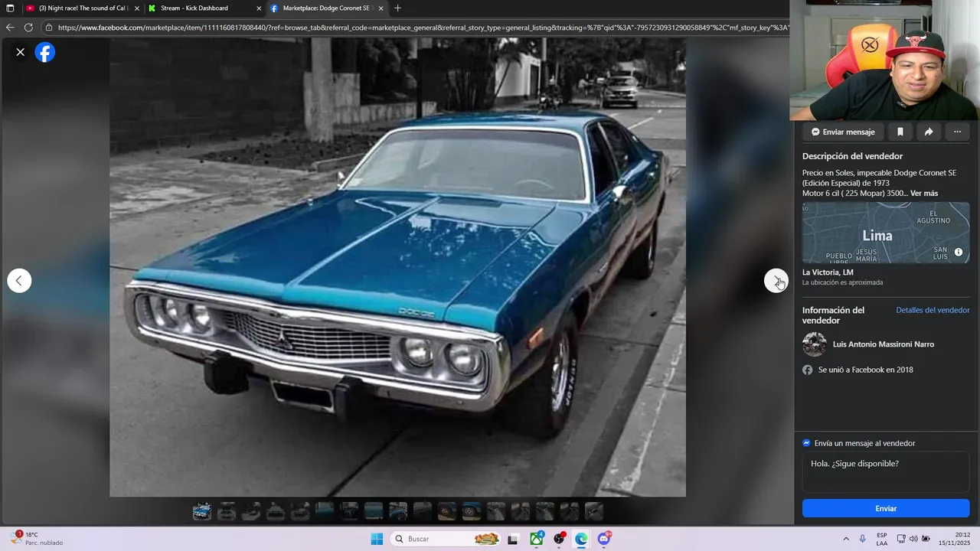Select the Marketplace: Dodge Coronet SE tab
The height and width of the screenshot is (551, 980).
[x=327, y=8]
